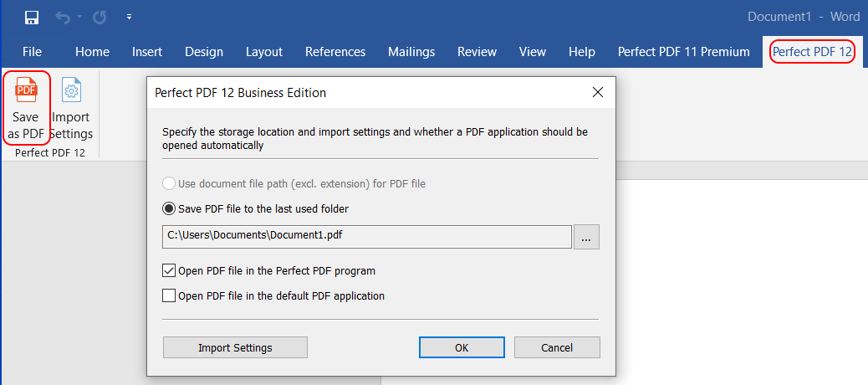Click Save as PDF ribbon button
868x385 pixels.
pos(27,107)
